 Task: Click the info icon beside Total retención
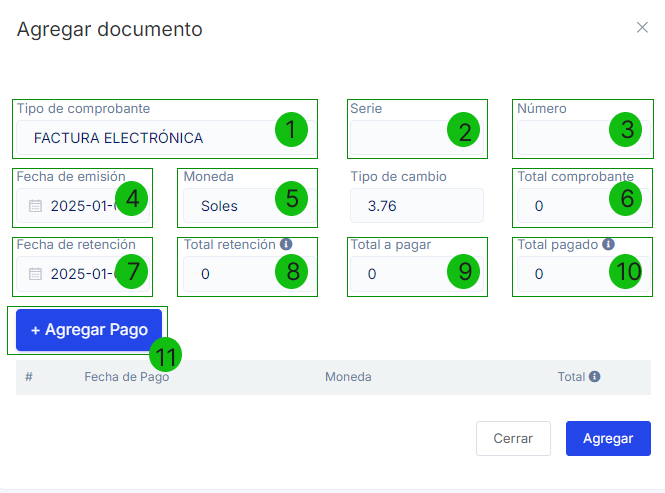286,244
